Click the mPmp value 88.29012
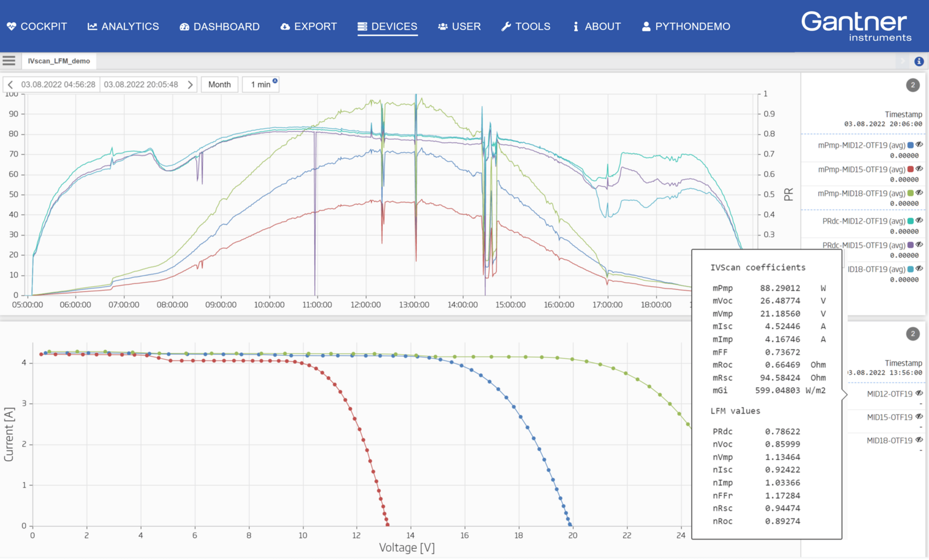Image resolution: width=929 pixels, height=560 pixels. click(780, 288)
